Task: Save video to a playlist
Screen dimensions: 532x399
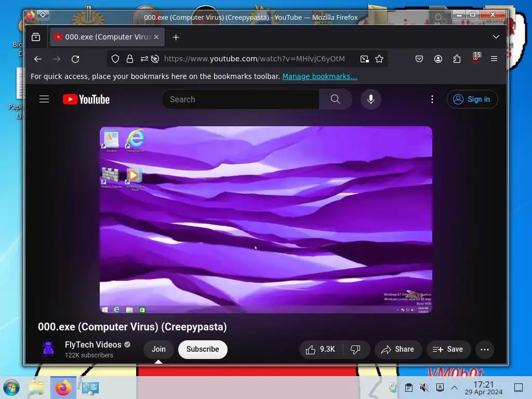Action: coord(448,350)
